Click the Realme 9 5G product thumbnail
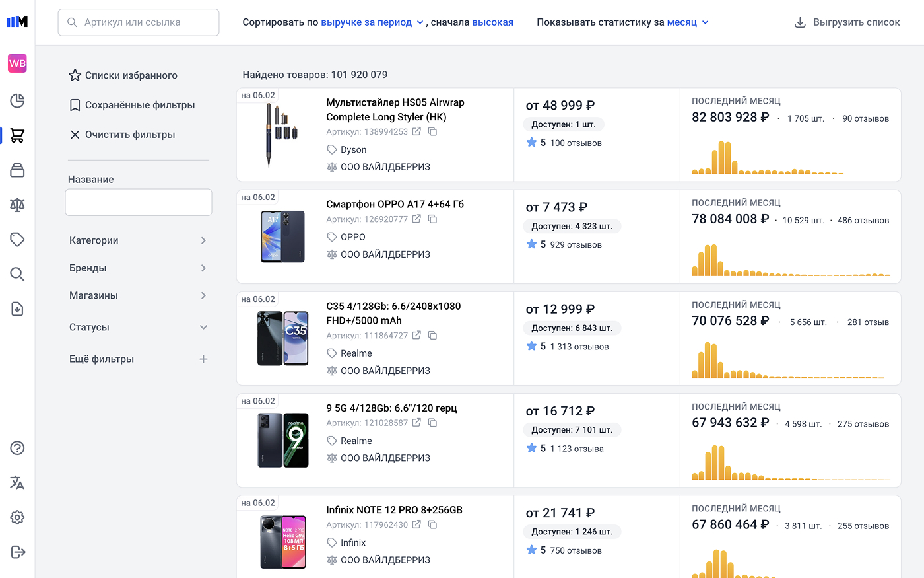The width and height of the screenshot is (924, 578). [x=282, y=441]
